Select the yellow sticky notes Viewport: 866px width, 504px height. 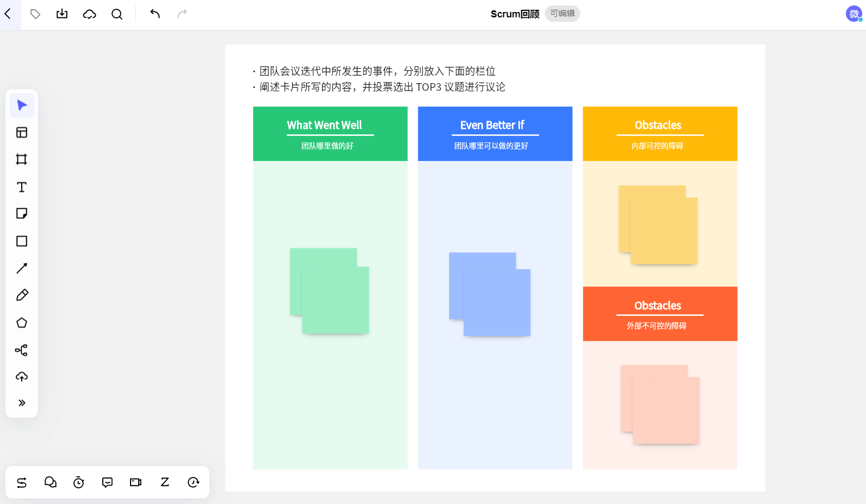[x=658, y=225]
